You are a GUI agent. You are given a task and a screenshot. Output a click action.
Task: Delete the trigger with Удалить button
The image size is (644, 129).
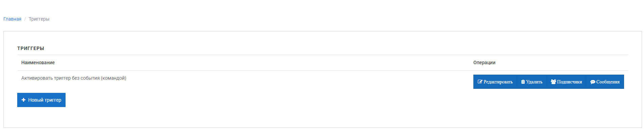[532, 82]
